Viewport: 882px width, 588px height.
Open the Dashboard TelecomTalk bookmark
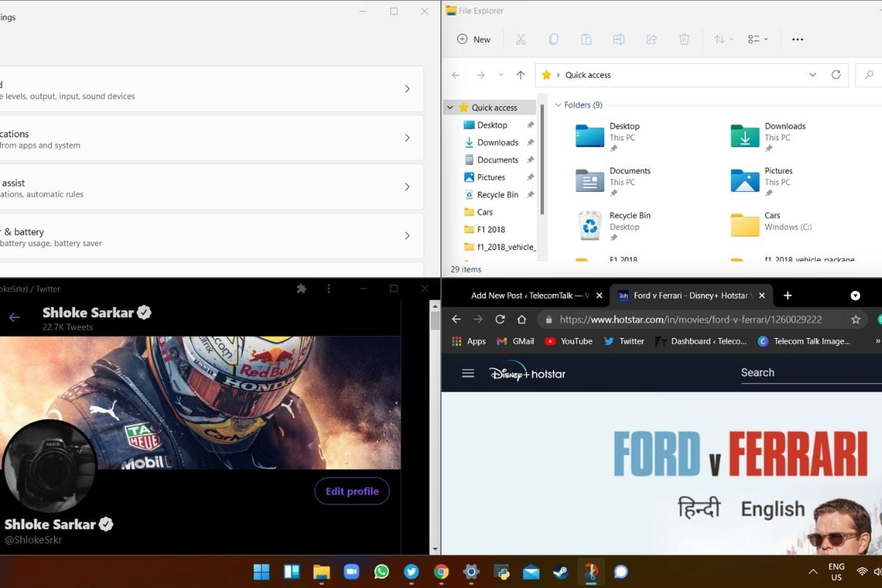(x=700, y=341)
